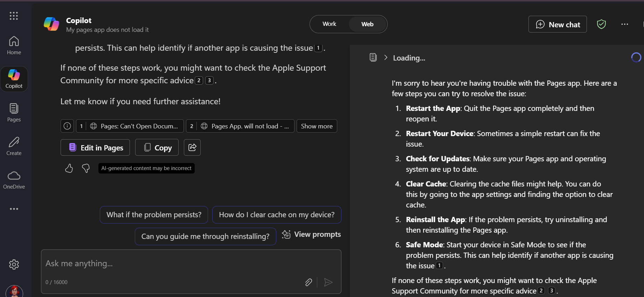
Task: Click citation 3 in chat response
Action: 209,80
